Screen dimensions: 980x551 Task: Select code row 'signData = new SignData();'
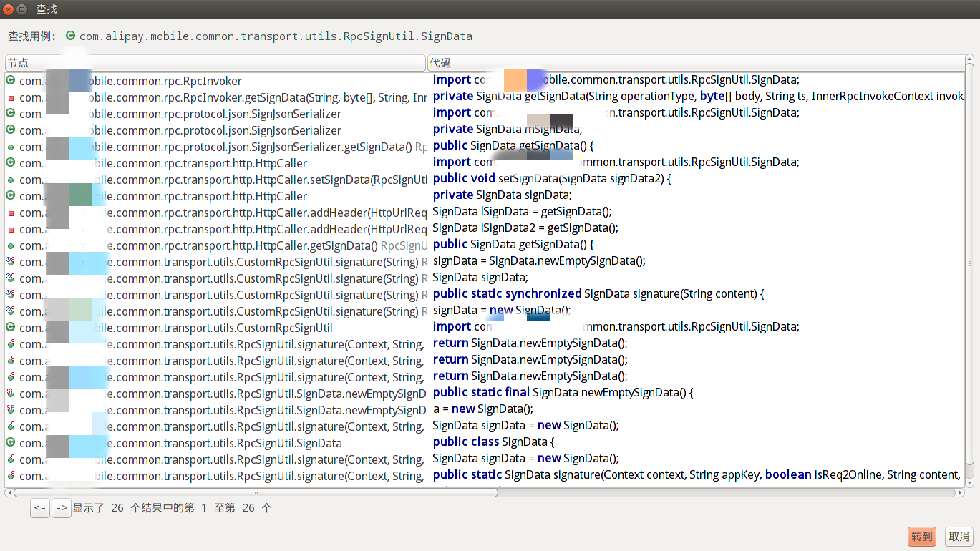coord(696,310)
